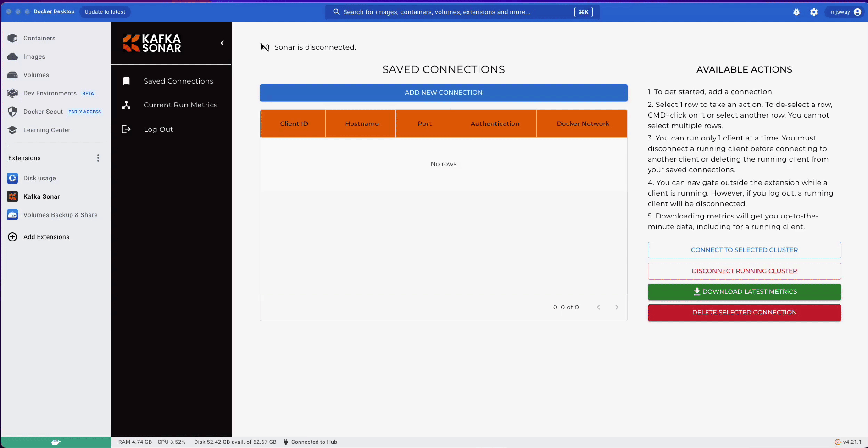Image resolution: width=868 pixels, height=448 pixels.
Task: Click Download Latest Metrics button
Action: pyautogui.click(x=744, y=292)
